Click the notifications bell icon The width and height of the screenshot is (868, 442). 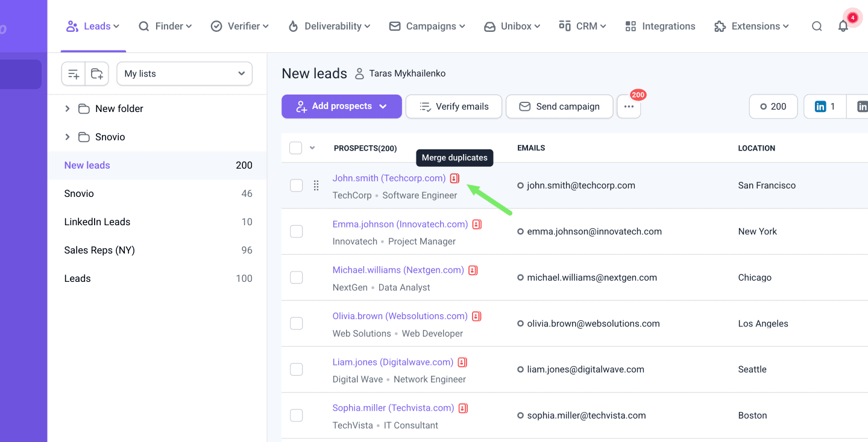tap(843, 26)
